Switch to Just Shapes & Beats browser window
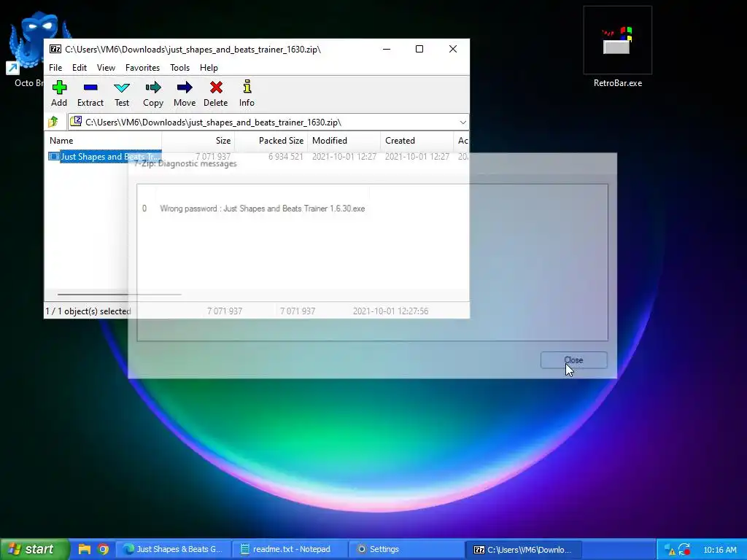 [174, 549]
